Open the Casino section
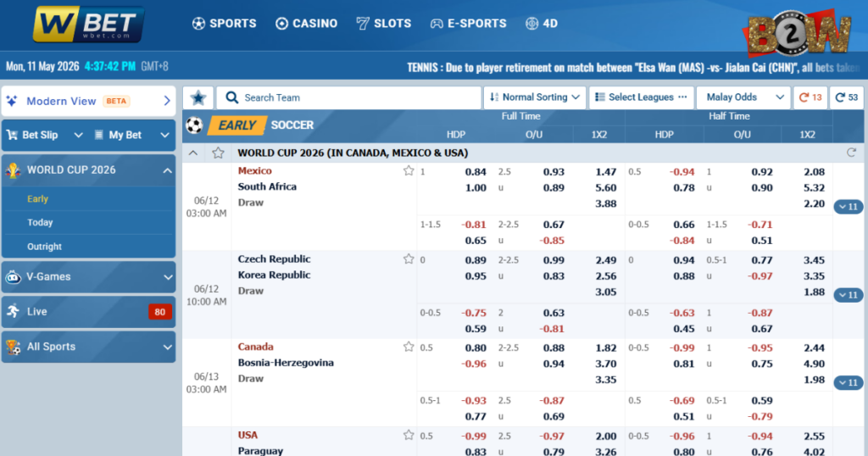 306,24
